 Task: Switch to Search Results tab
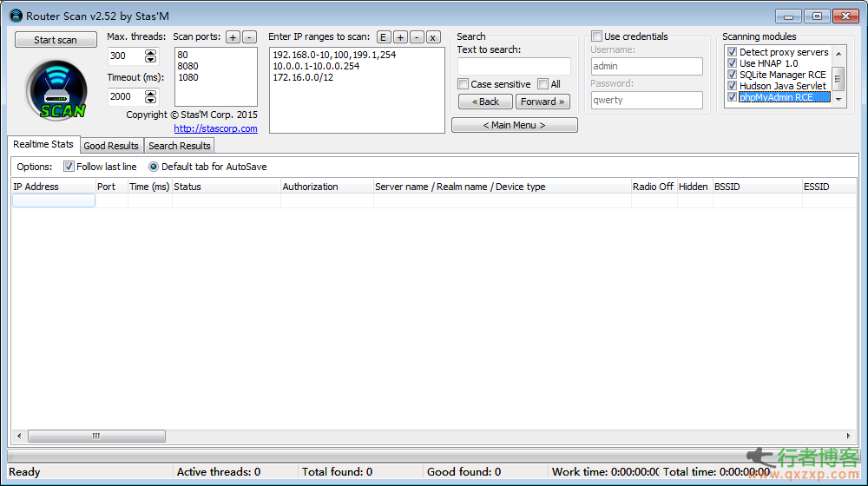point(180,146)
